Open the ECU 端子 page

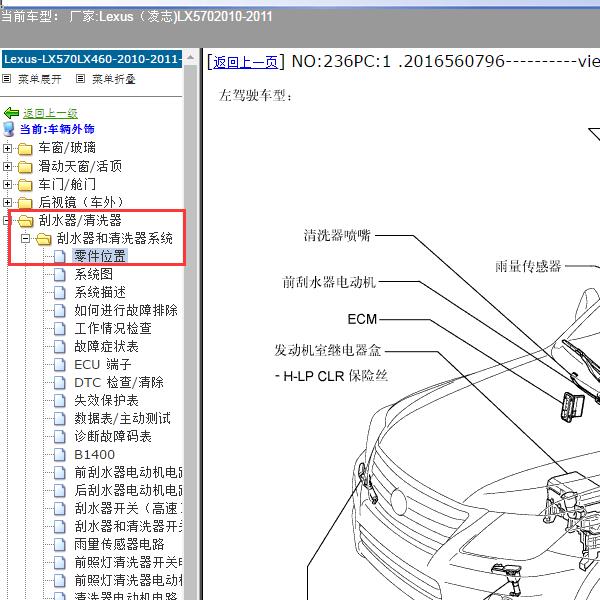pos(103,364)
